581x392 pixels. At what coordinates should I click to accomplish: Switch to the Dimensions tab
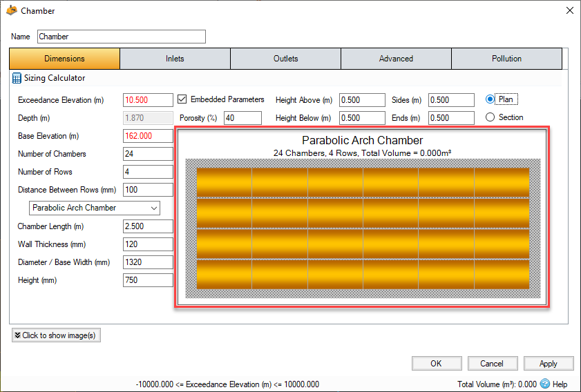coord(64,59)
